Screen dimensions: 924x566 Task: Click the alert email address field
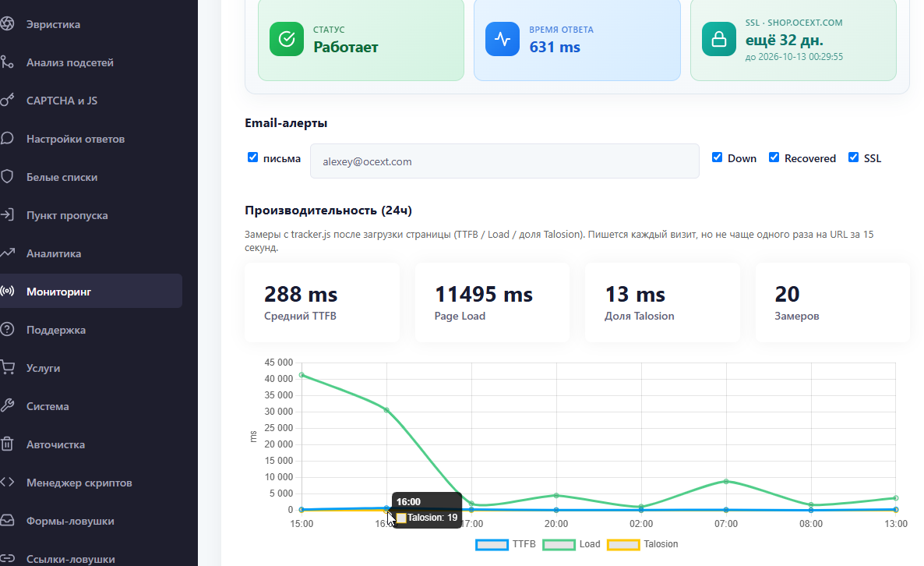(504, 161)
